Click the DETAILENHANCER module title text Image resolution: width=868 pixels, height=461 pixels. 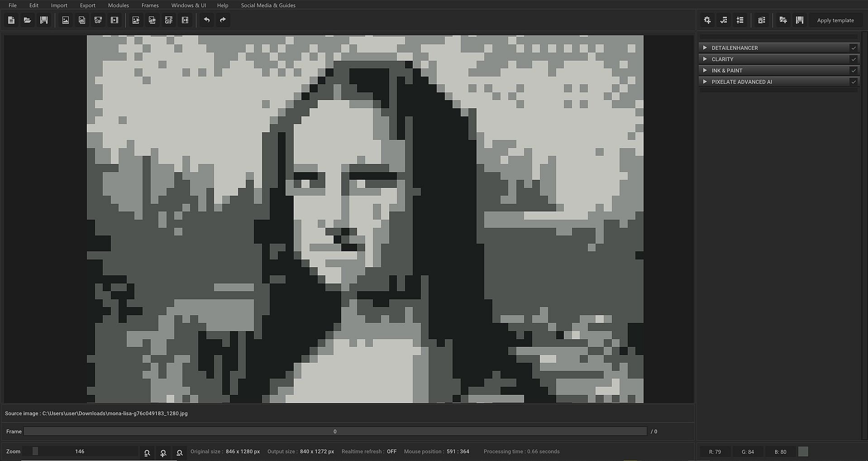coord(735,48)
